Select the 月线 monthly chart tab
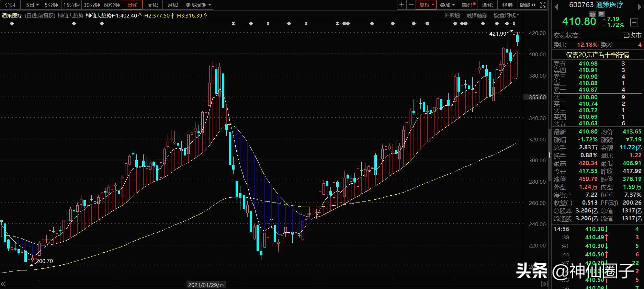This screenshot has height=289, width=644. click(x=173, y=5)
